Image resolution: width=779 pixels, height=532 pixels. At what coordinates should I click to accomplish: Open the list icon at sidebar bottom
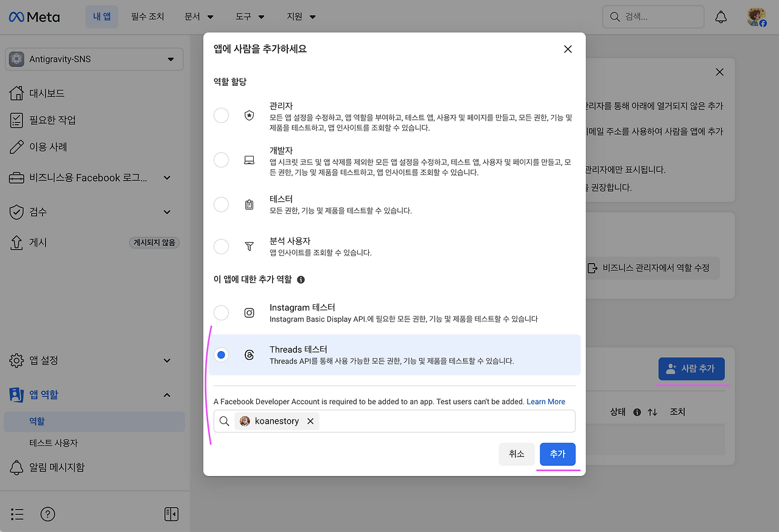click(x=17, y=514)
